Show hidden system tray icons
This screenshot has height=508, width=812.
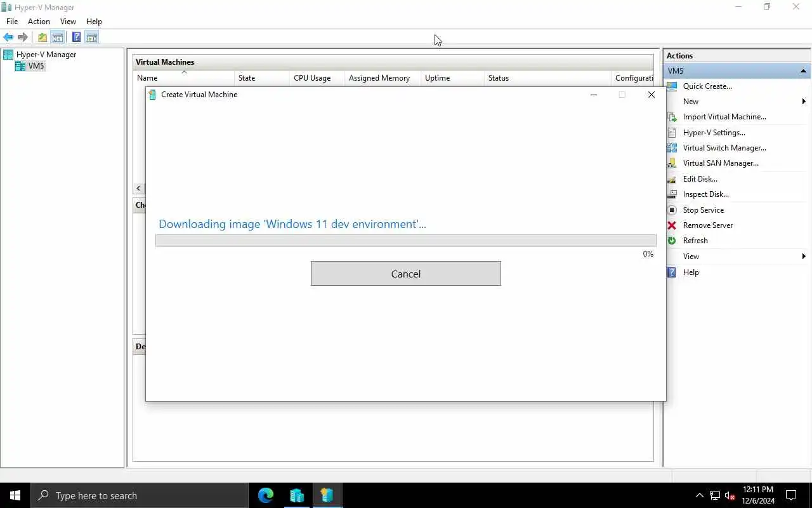coord(699,495)
